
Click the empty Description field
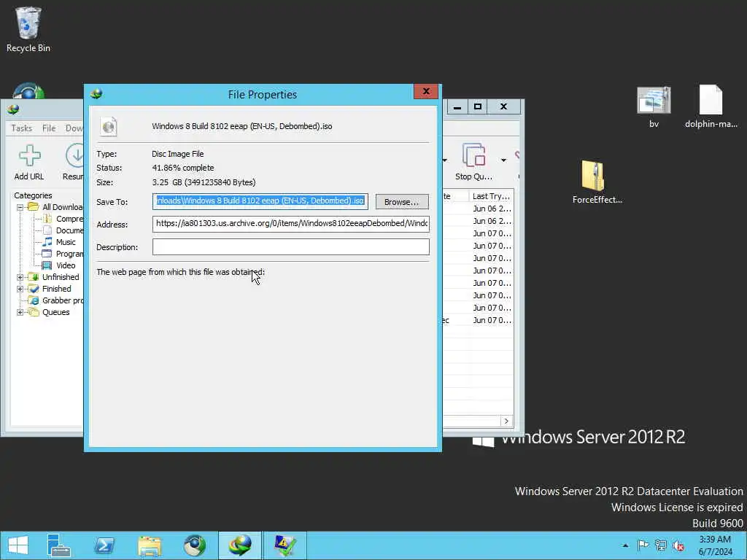coord(290,246)
